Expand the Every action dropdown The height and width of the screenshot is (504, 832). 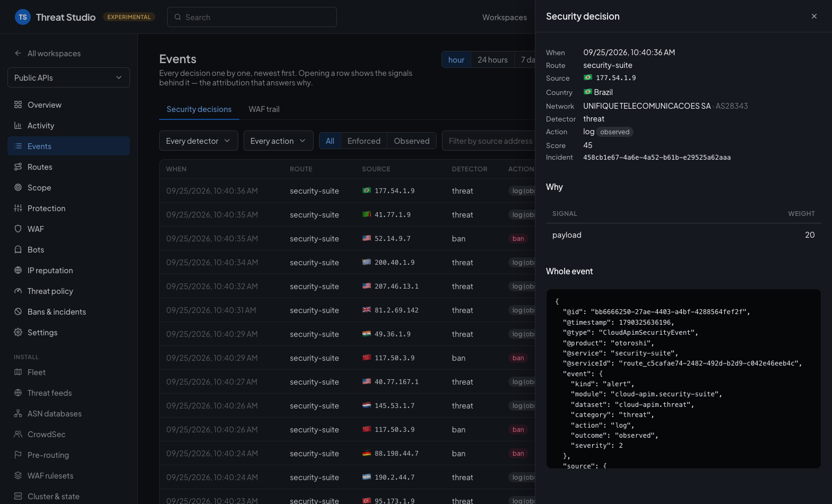pos(279,141)
